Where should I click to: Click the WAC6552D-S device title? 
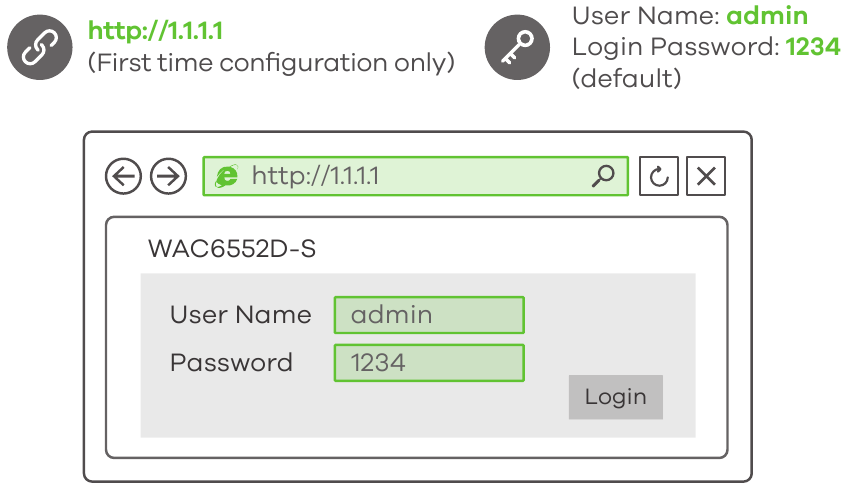click(232, 248)
